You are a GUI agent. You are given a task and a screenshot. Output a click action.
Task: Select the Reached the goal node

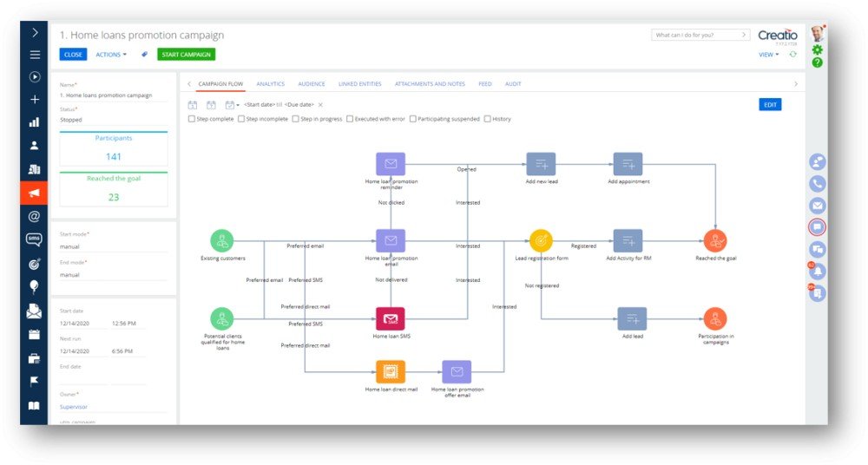(715, 241)
